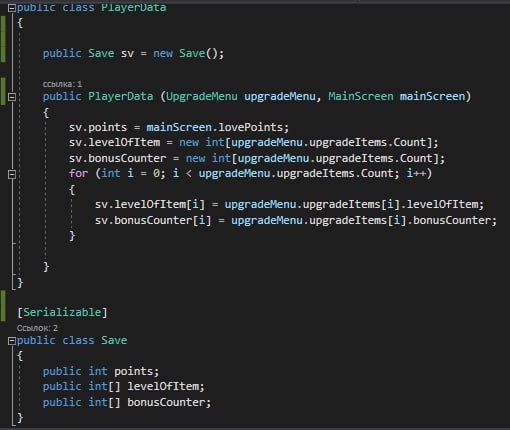
Task: Click 'lovePoints' in the sv.points assignment
Action: point(251,127)
